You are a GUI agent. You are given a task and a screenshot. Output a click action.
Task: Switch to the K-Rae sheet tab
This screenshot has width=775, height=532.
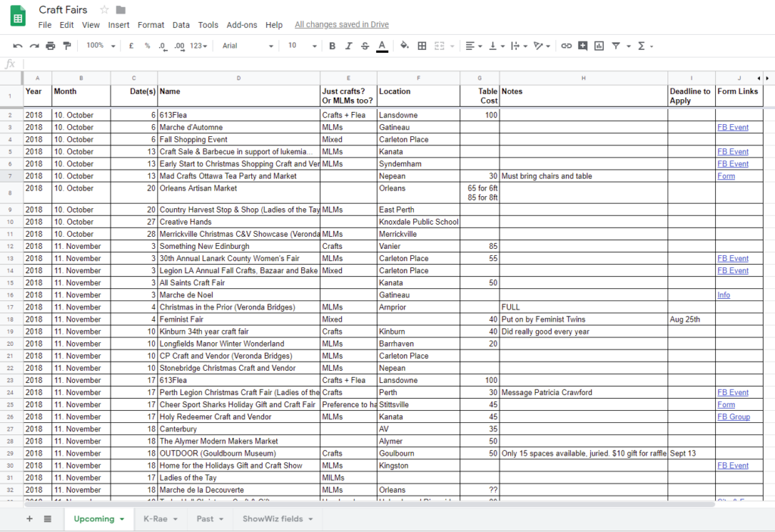pos(160,519)
